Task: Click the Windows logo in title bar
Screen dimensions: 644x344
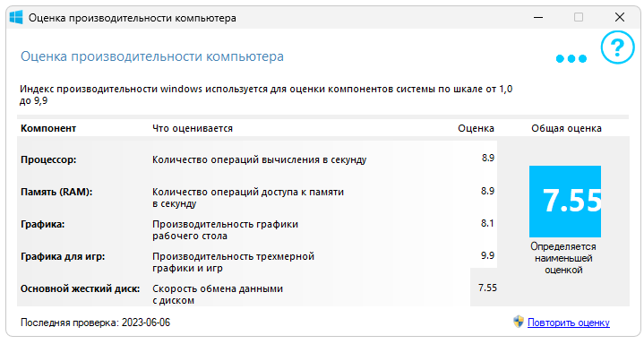Action: pyautogui.click(x=16, y=17)
